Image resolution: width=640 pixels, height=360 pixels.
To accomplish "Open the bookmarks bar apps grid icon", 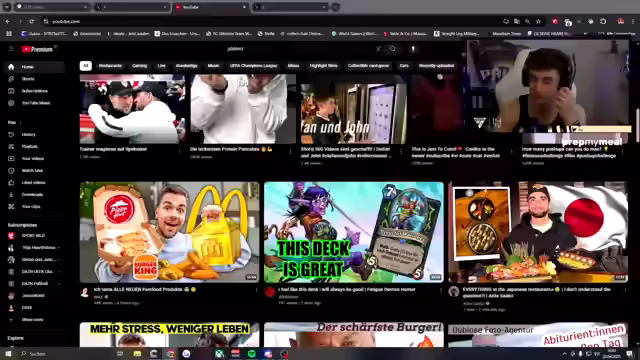I will [x=9, y=33].
